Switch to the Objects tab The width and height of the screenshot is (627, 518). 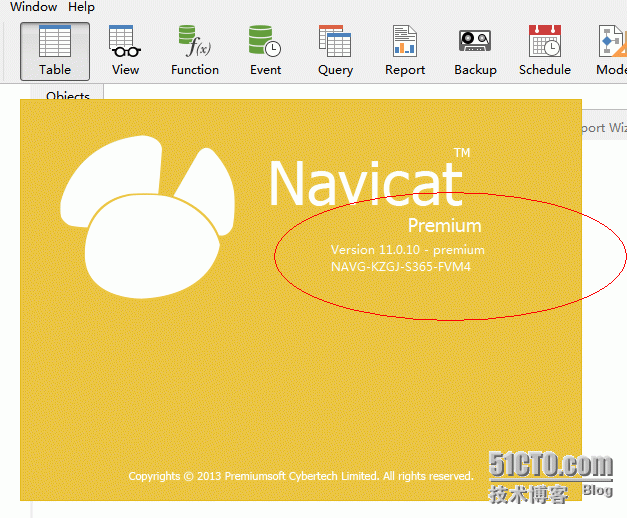(x=68, y=93)
